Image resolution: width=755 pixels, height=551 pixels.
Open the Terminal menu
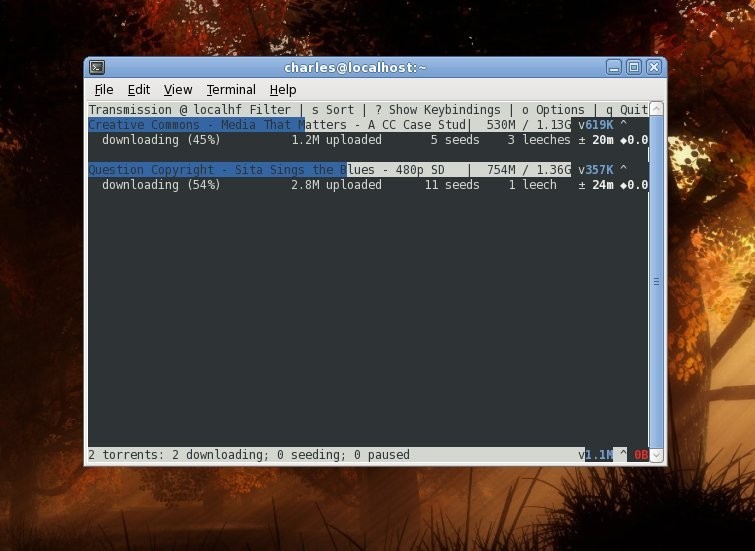tap(231, 90)
